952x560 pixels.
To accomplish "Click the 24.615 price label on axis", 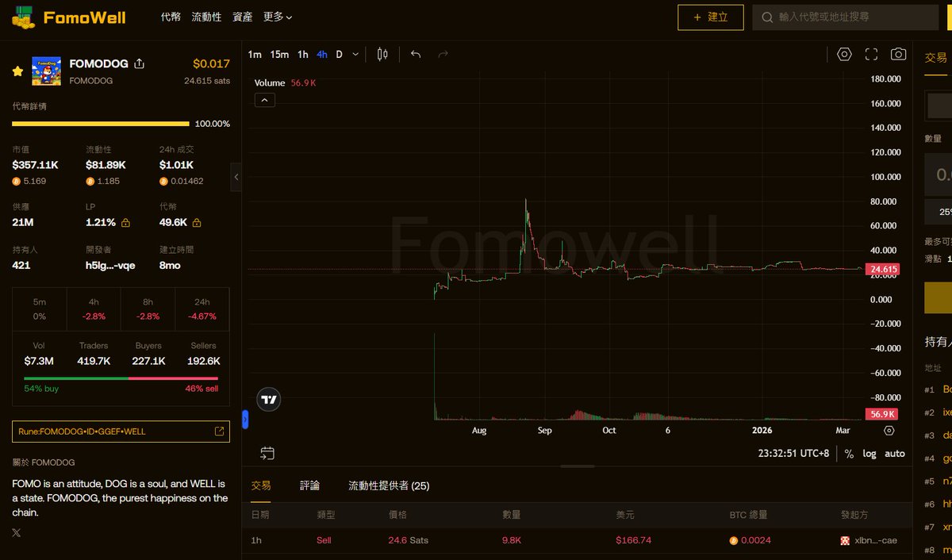I will click(x=883, y=270).
